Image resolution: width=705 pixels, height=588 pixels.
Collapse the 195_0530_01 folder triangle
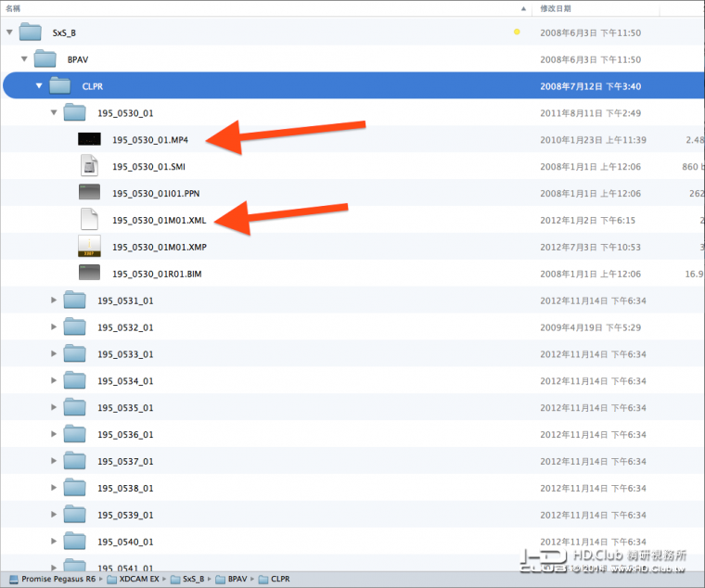pyautogui.click(x=54, y=113)
